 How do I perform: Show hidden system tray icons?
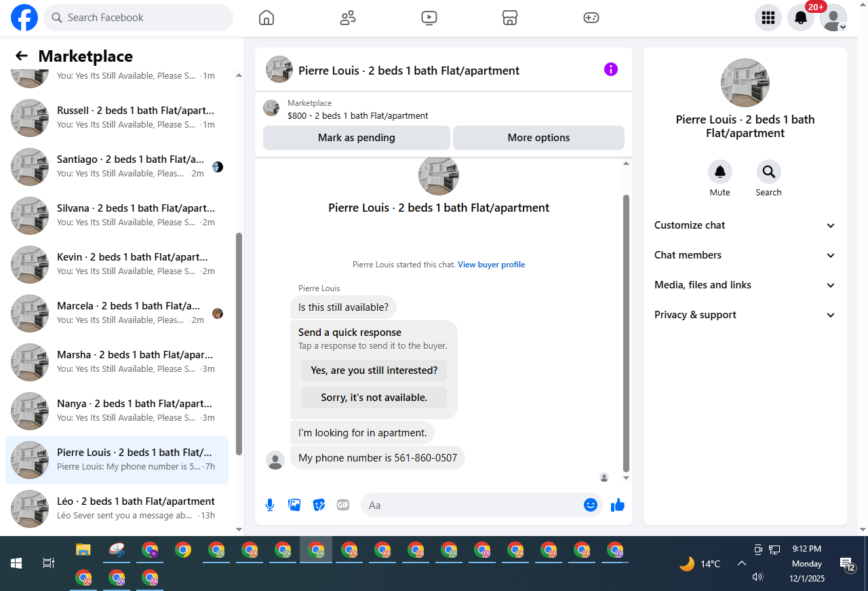tap(742, 563)
